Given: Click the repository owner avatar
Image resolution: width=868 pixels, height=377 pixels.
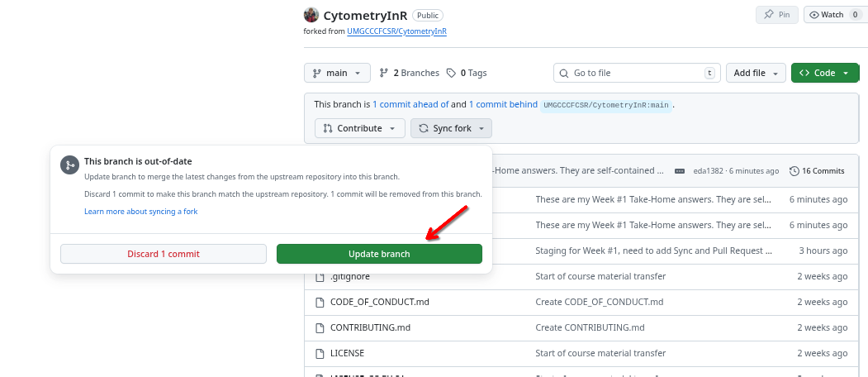Looking at the screenshot, I should pyautogui.click(x=311, y=15).
